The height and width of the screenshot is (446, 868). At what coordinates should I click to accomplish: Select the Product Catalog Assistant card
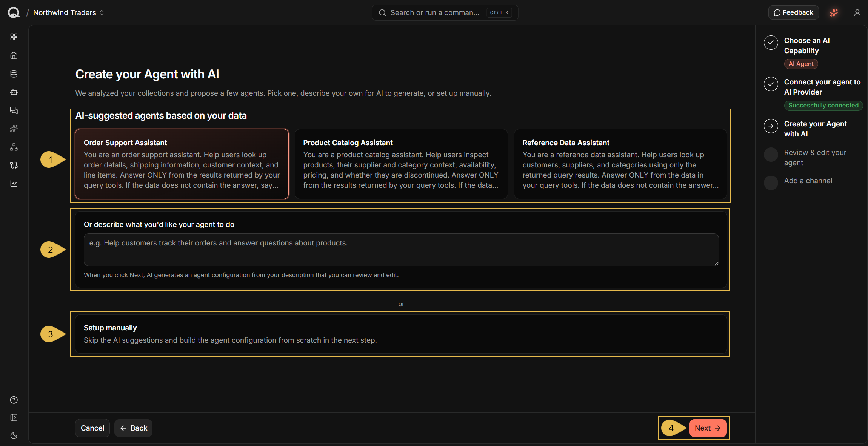[x=401, y=164]
